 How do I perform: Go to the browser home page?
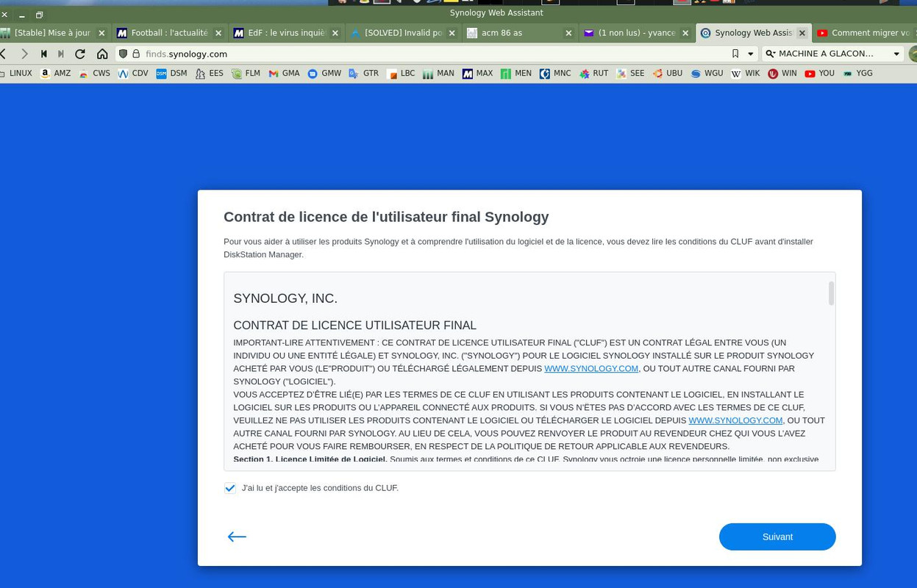click(102, 54)
